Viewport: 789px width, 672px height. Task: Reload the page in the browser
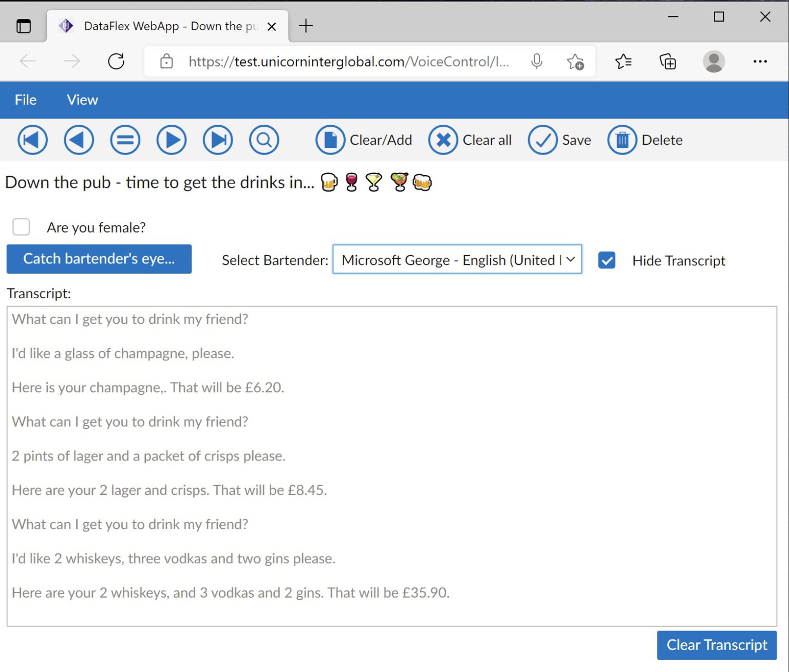point(116,62)
